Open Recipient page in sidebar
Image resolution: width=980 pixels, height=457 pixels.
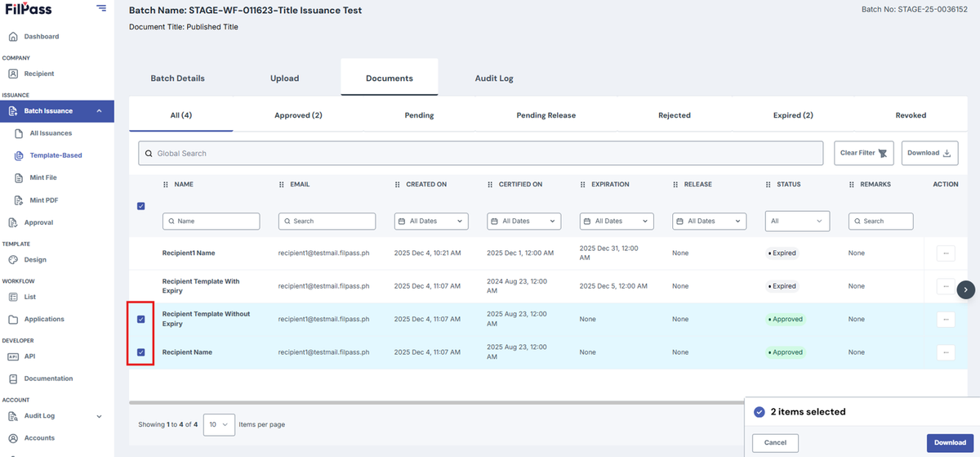pos(38,74)
